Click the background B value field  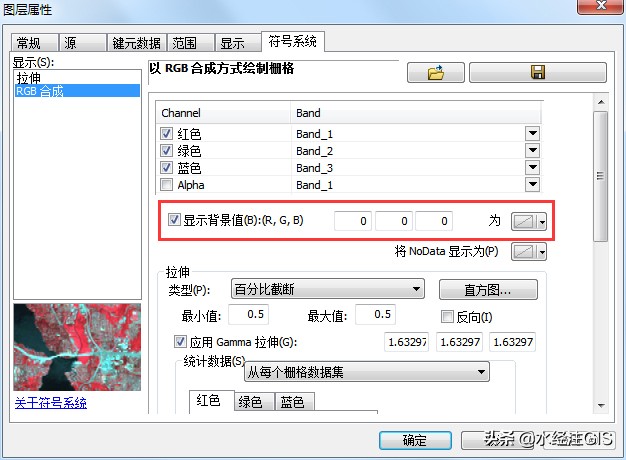(434, 221)
